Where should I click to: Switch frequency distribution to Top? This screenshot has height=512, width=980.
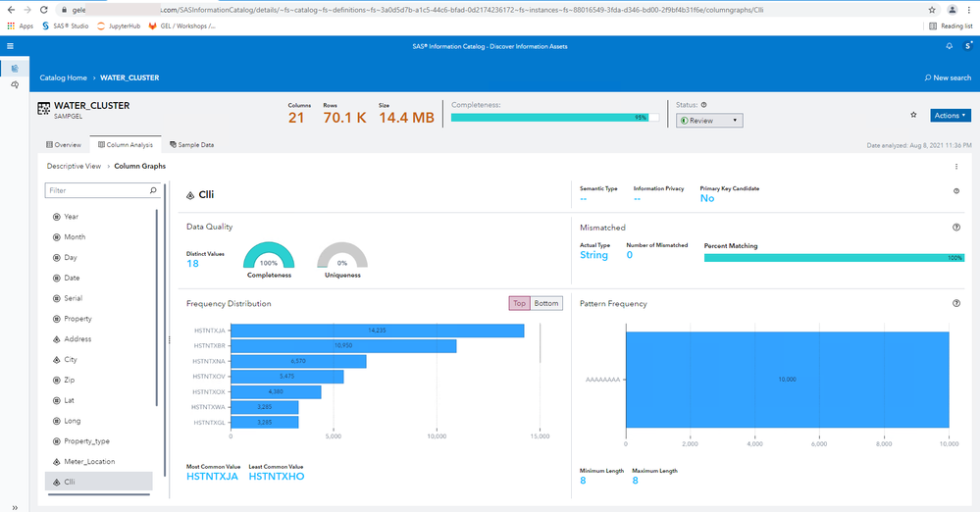(519, 303)
